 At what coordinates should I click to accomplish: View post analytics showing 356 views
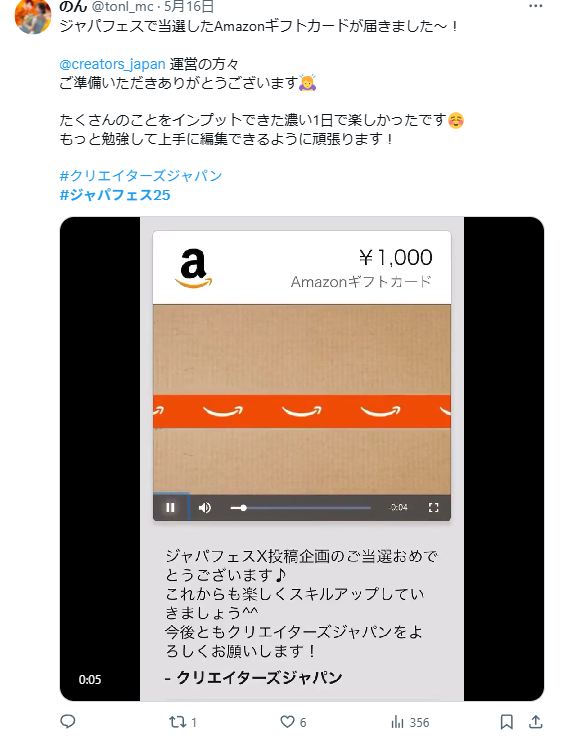point(410,722)
